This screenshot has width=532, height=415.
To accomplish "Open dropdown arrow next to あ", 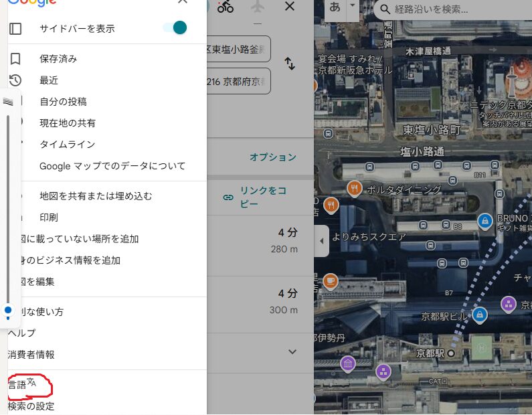I will point(353,5).
